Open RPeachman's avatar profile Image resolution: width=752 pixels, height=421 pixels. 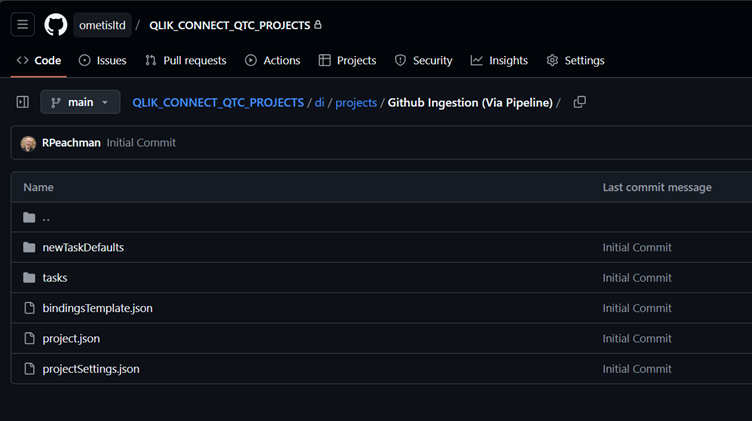28,143
